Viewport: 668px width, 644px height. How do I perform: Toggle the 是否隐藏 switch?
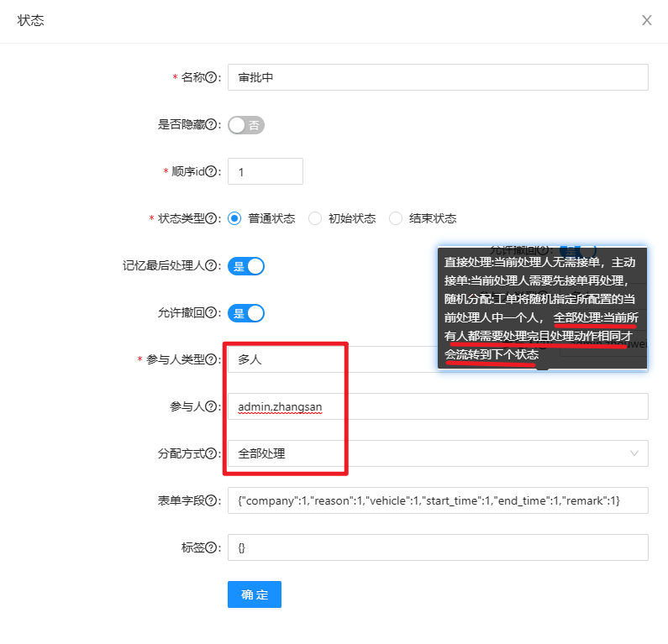click(246, 125)
